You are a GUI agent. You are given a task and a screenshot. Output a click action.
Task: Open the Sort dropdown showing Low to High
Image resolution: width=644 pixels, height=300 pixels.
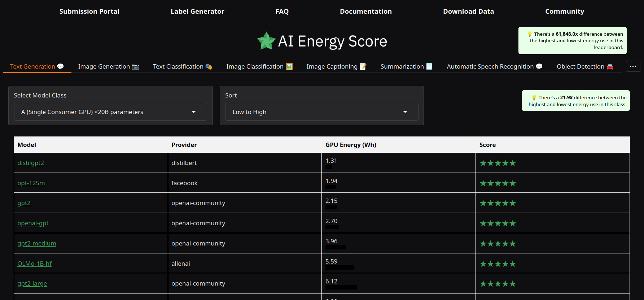coord(321,112)
